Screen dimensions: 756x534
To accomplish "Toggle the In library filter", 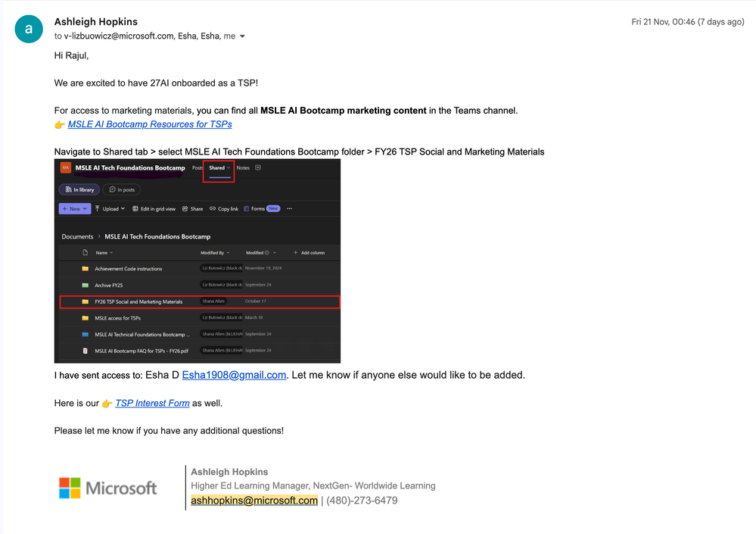I will [79, 189].
